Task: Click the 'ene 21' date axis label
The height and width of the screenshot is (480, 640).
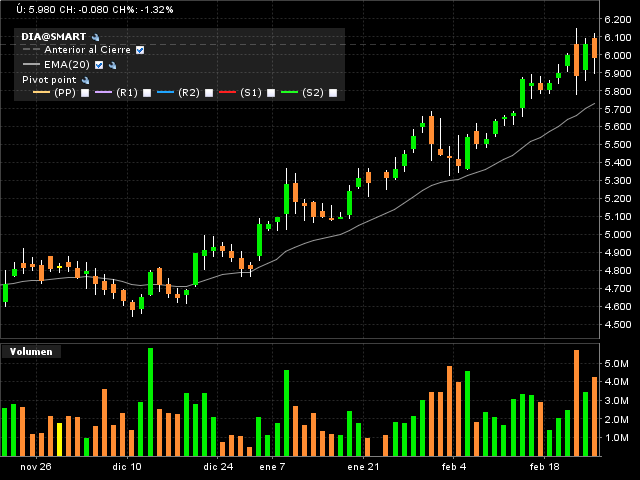Action: (x=363, y=467)
